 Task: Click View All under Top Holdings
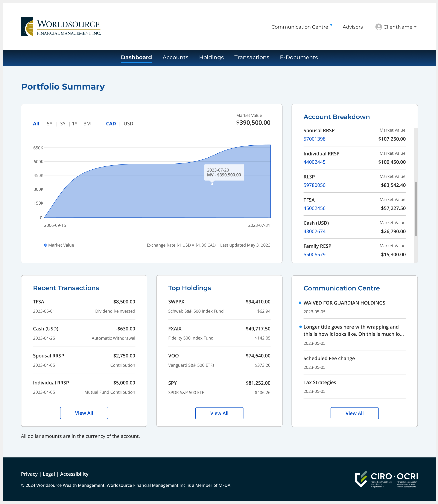click(219, 413)
